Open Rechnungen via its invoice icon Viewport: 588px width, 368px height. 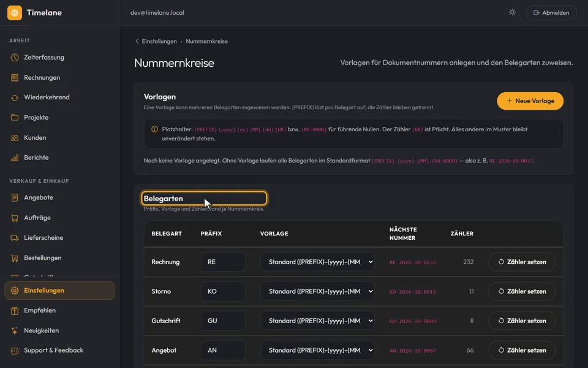coord(15,78)
